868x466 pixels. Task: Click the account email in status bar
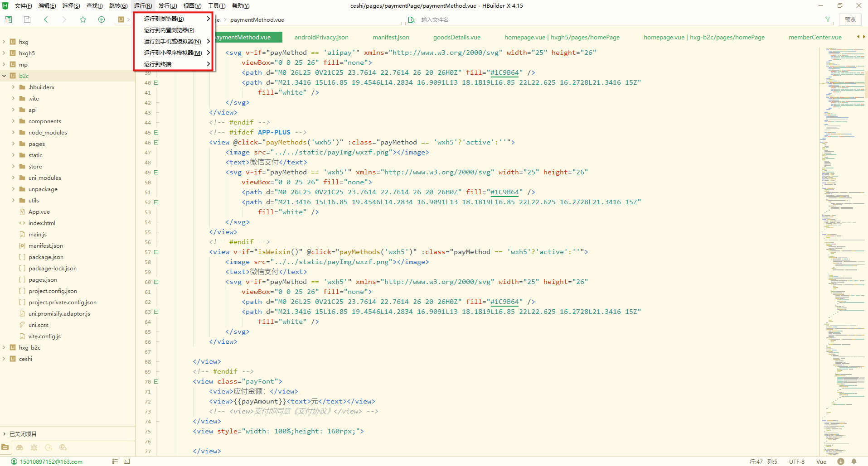[x=51, y=461]
